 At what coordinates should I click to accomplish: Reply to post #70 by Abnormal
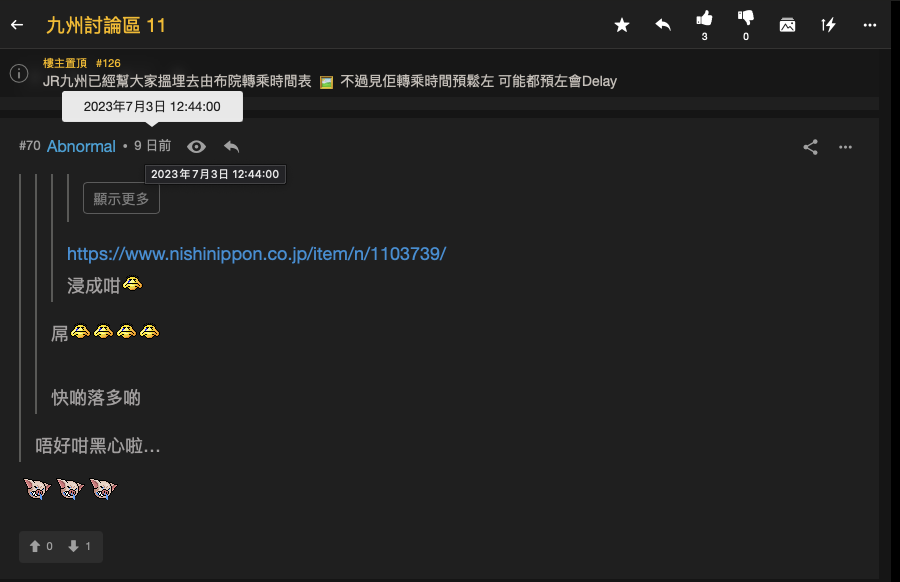pos(231,147)
